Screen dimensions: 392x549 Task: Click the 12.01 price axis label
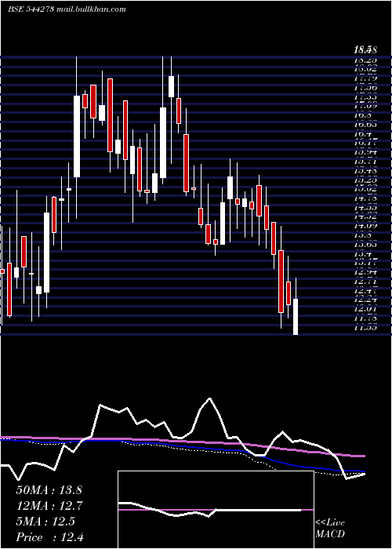(366, 309)
